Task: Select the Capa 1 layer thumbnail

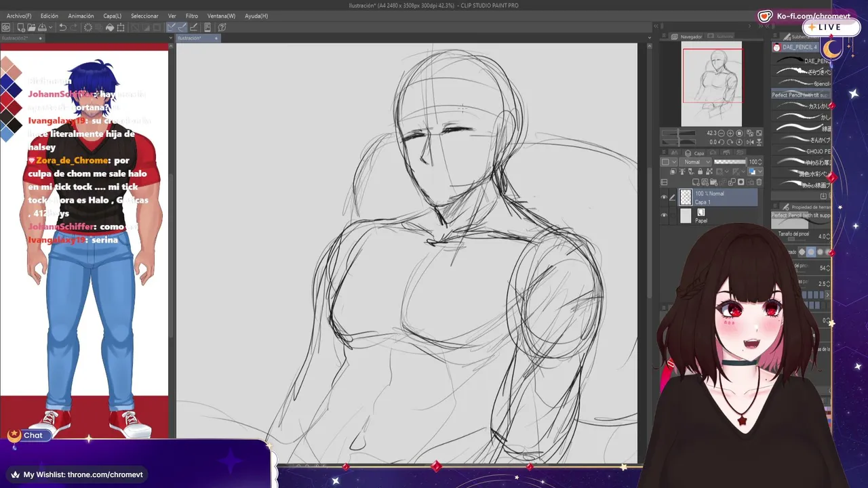Action: [x=686, y=197]
